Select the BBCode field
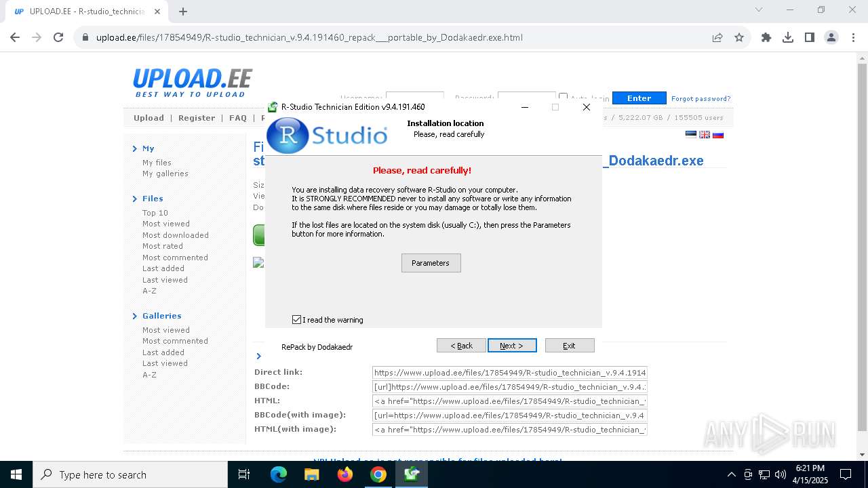 [x=510, y=386]
